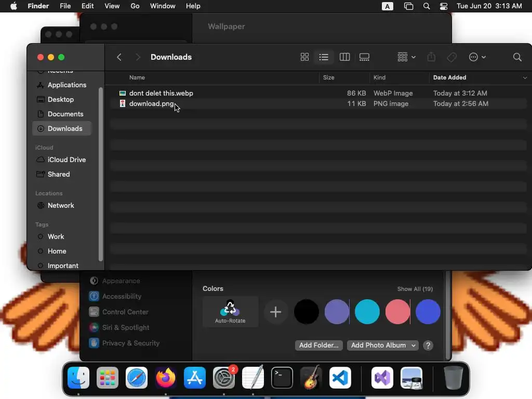Switch Finder to list view

[324, 57]
